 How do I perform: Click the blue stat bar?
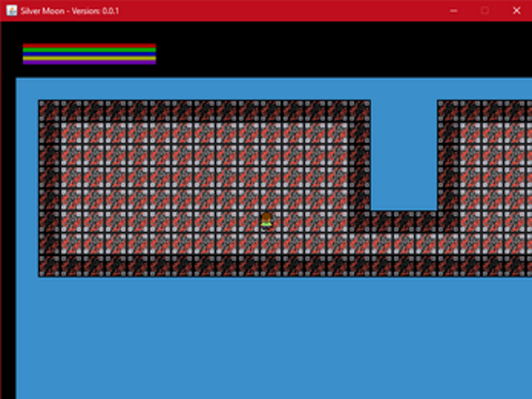pyautogui.click(x=89, y=54)
